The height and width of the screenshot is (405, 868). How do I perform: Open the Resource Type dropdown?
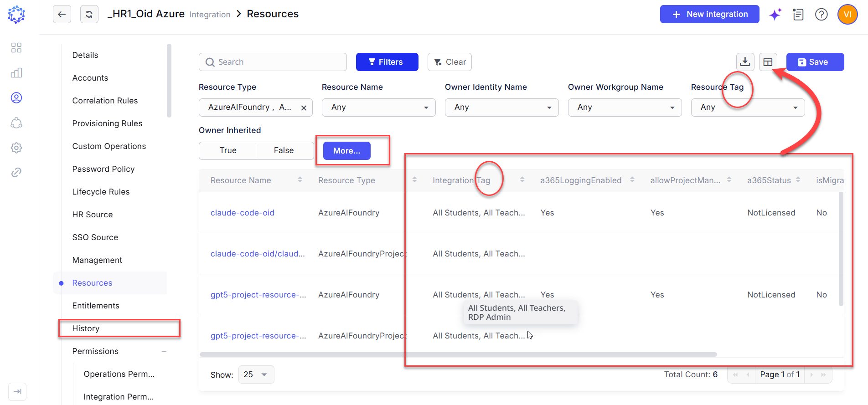(x=256, y=108)
